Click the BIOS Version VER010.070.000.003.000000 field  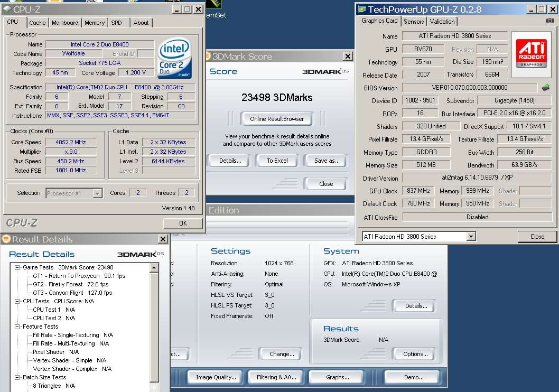click(x=470, y=88)
